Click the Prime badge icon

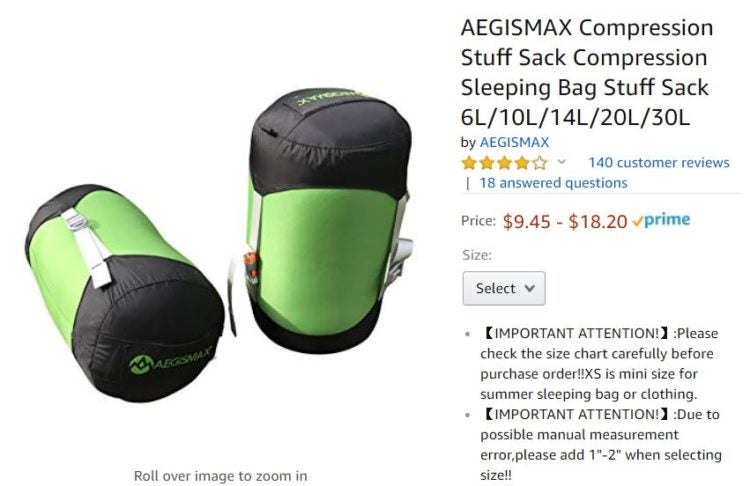click(661, 220)
